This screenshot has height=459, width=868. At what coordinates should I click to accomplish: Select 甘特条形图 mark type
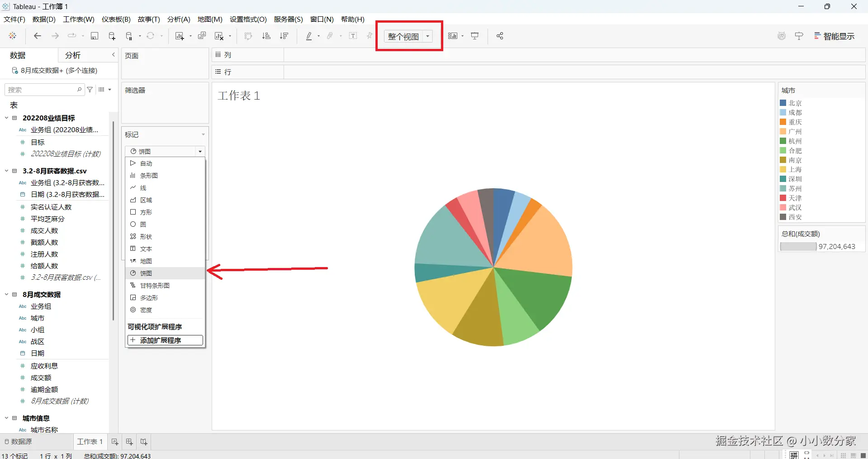165,285
